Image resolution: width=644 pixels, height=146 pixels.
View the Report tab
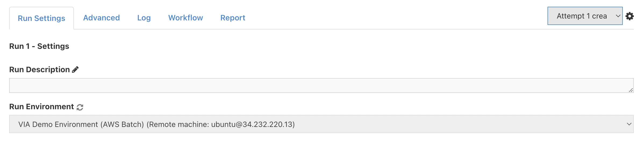(233, 18)
